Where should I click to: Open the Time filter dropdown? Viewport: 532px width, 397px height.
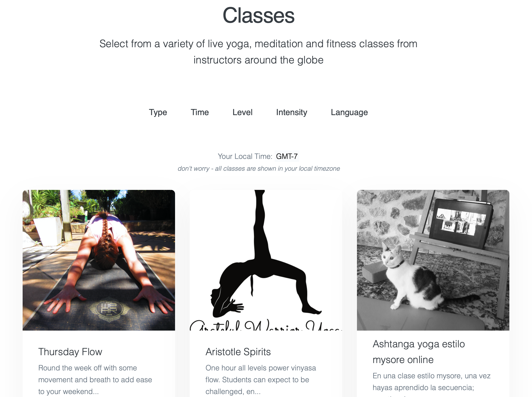[200, 112]
